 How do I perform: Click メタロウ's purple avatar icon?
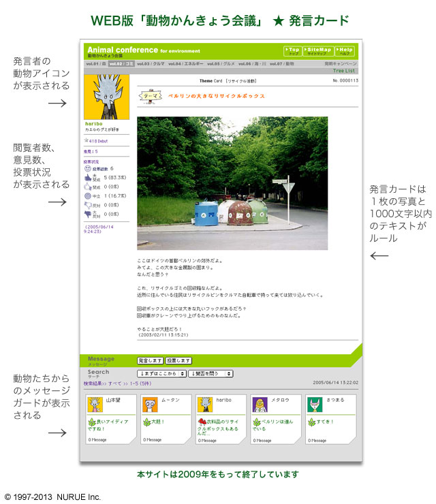pos(260,405)
